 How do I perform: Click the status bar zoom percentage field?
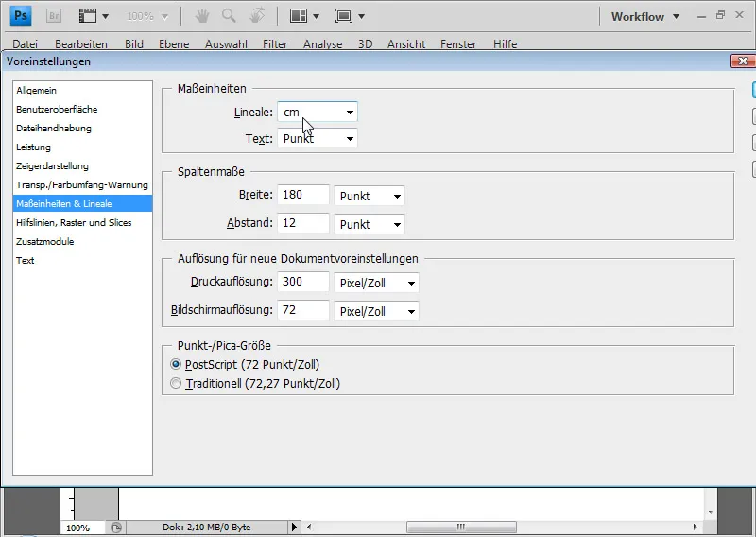pos(84,528)
